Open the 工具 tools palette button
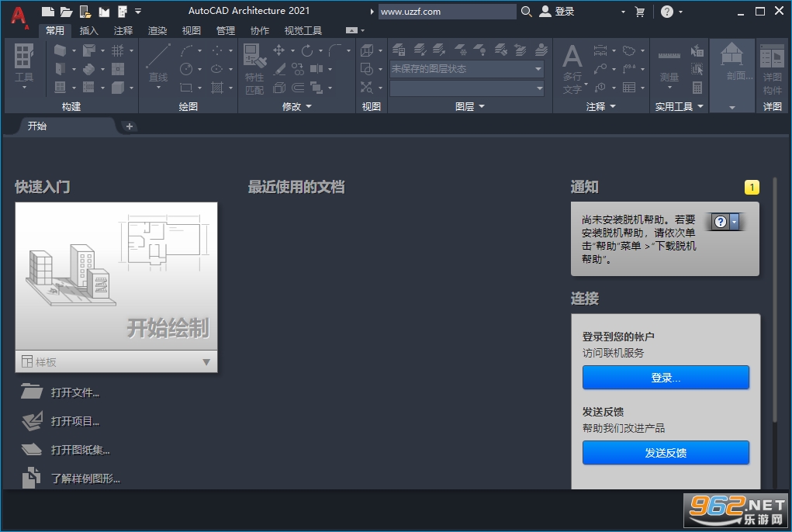 tap(24, 67)
